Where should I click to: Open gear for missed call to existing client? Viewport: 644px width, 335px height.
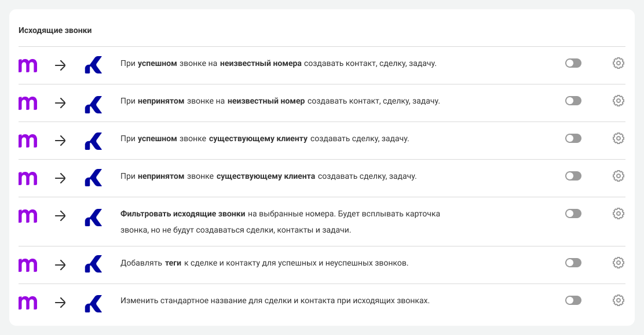(x=618, y=176)
